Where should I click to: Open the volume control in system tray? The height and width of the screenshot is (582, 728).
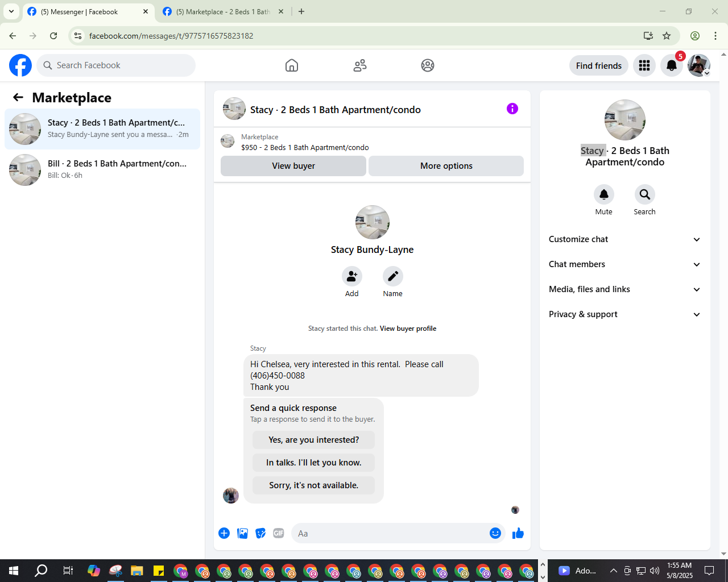click(x=655, y=571)
